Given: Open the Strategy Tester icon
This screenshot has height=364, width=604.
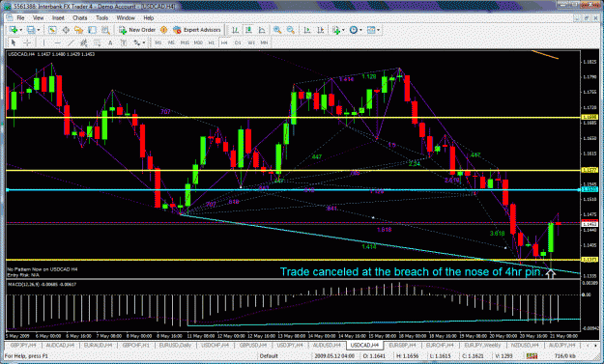Looking at the screenshot, I should [x=105, y=30].
